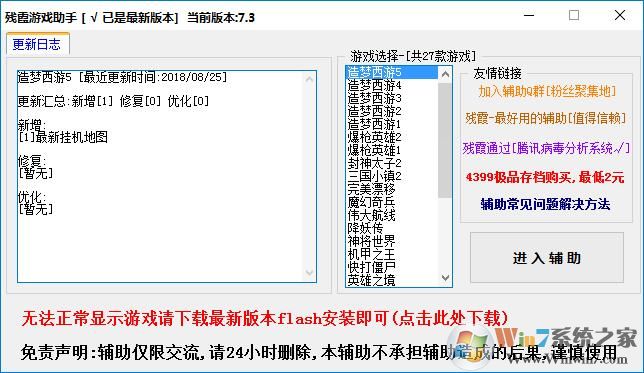This screenshot has height=373, width=644.
Task: Select 爆枪英雄2 in the game list
Action: (x=392, y=137)
